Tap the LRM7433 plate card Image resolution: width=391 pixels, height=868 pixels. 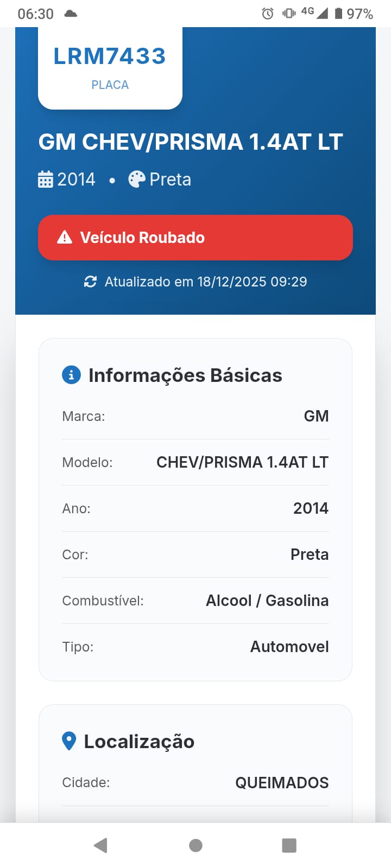(110, 68)
